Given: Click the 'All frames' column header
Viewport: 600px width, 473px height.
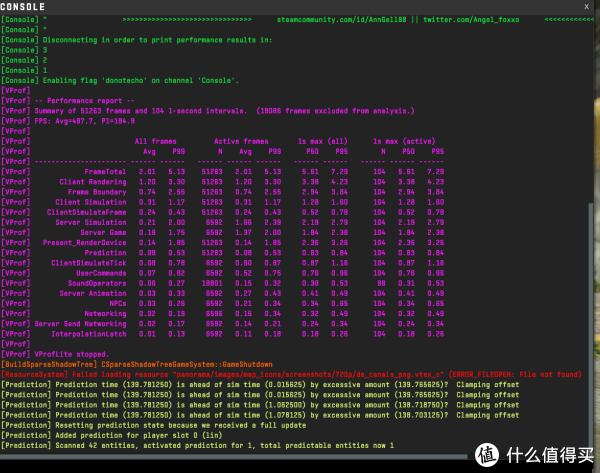Looking at the screenshot, I should pos(156,142).
